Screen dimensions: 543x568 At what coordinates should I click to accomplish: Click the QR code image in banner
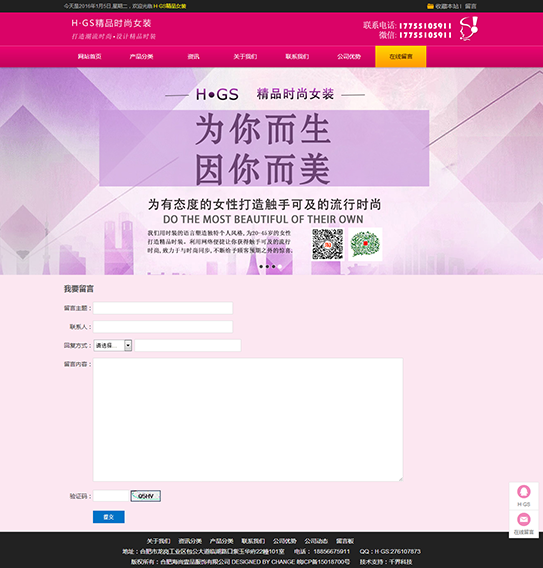[328, 244]
